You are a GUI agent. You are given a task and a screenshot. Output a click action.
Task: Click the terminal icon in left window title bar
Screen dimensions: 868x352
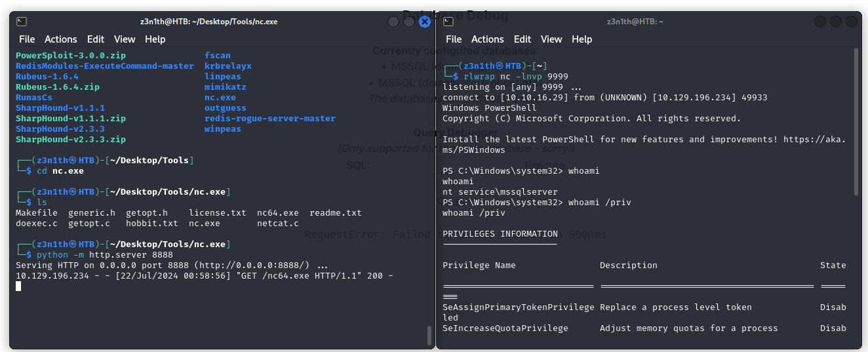click(22, 22)
